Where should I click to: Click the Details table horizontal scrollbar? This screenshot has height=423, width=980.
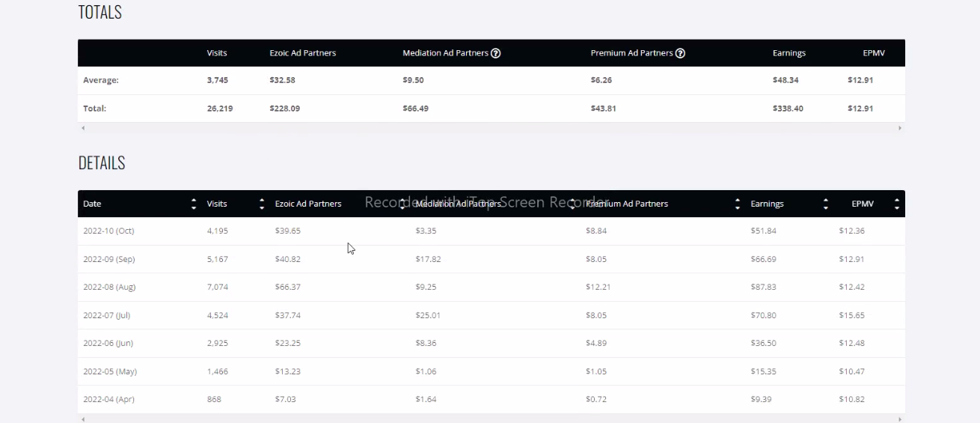pos(491,419)
